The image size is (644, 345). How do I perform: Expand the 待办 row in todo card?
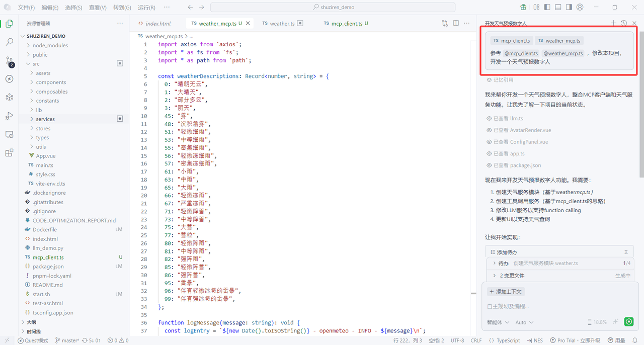click(560, 263)
